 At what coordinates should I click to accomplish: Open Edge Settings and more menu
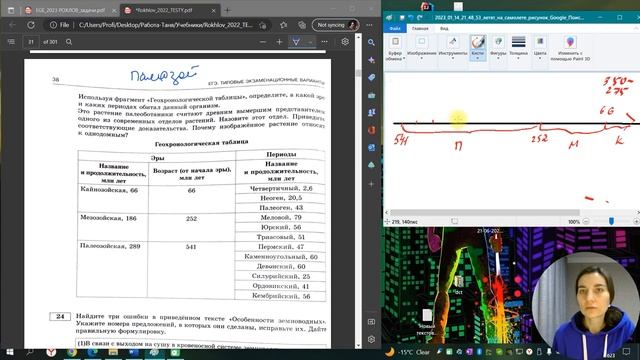(x=369, y=25)
